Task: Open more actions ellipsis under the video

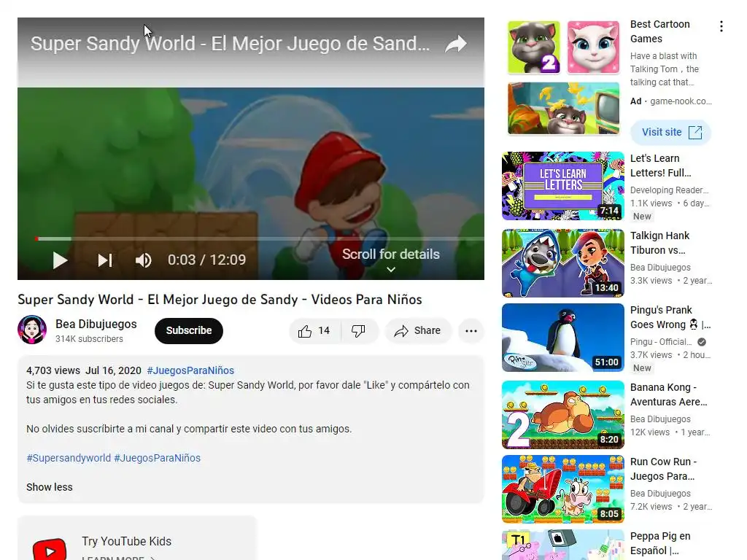Action: click(x=471, y=331)
